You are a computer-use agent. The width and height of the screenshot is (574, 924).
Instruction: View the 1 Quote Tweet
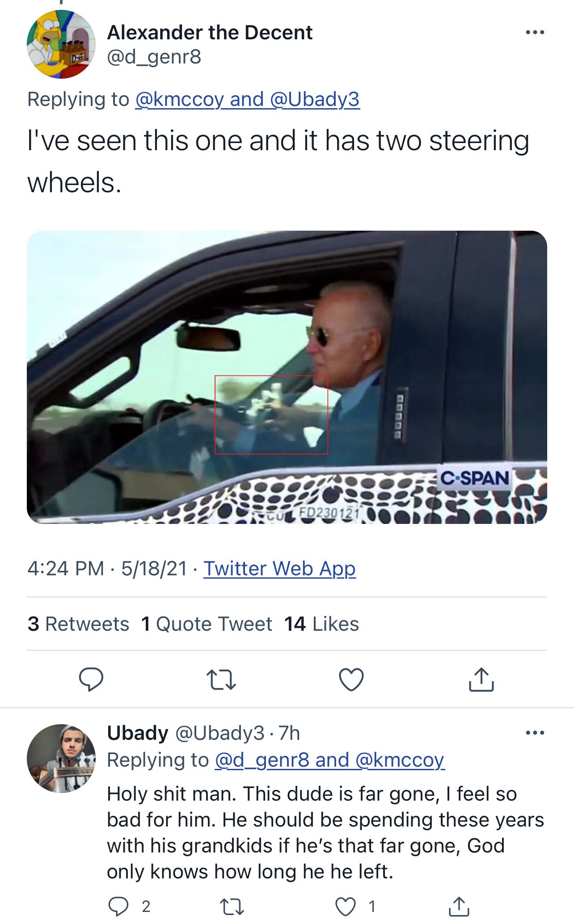pyautogui.click(x=207, y=624)
